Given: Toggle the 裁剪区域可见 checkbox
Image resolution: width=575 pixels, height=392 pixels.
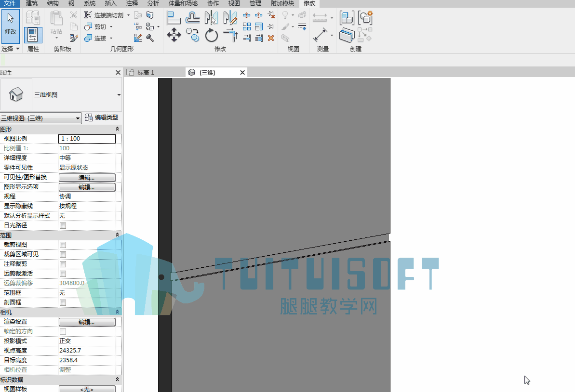Looking at the screenshot, I should pyautogui.click(x=63, y=254).
